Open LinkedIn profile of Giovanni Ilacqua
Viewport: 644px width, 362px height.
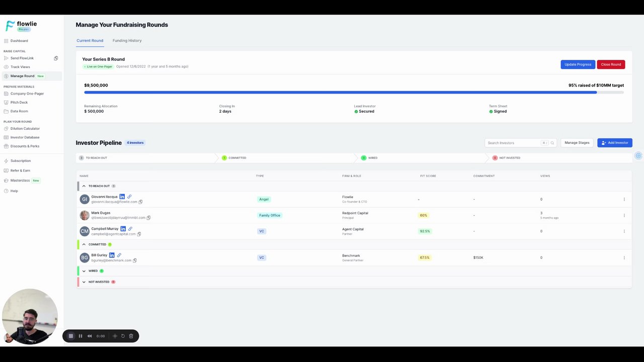(x=122, y=197)
